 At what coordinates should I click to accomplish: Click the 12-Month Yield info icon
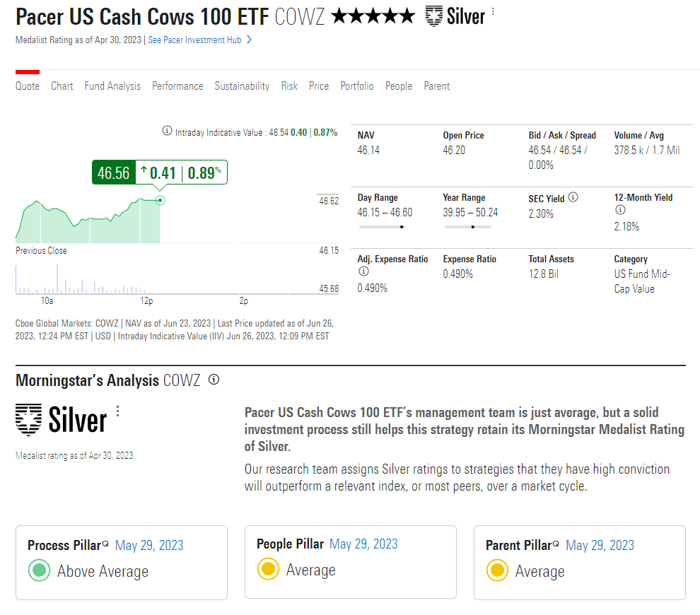coord(620,210)
